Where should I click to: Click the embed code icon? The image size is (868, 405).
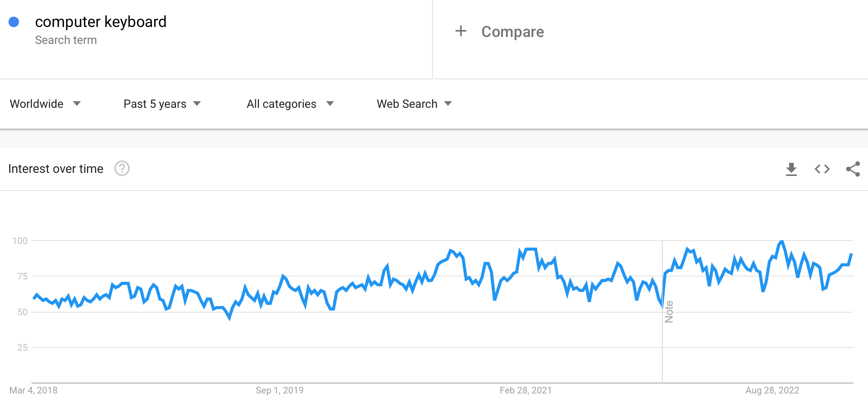[x=822, y=169]
